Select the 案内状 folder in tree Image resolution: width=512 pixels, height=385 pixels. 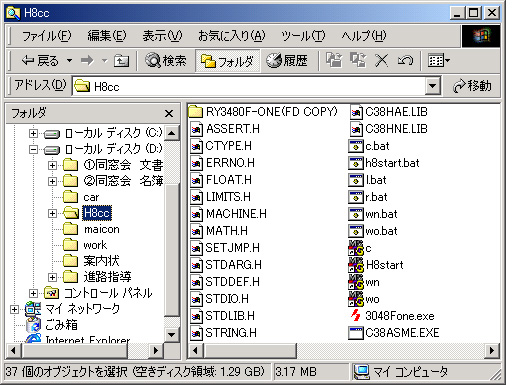coord(91,261)
